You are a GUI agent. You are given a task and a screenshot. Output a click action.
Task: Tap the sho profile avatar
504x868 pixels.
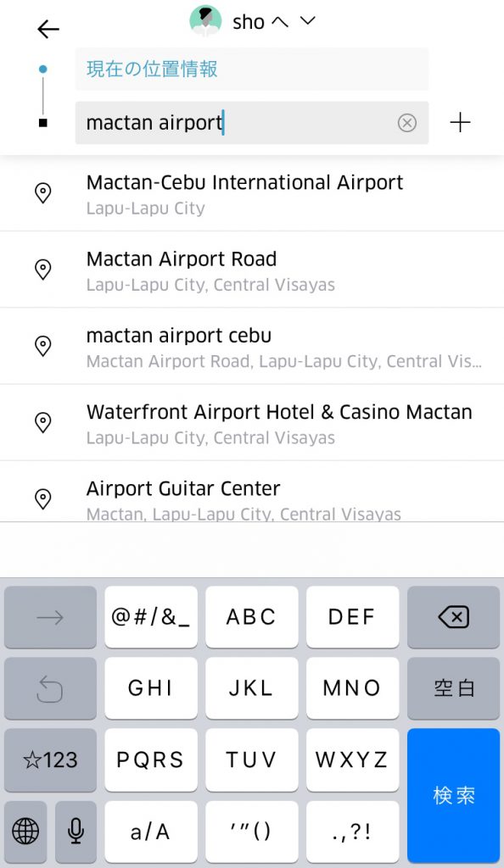click(205, 20)
